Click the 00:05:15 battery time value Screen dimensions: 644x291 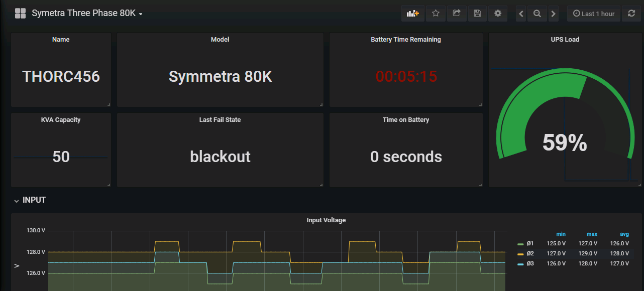(406, 76)
